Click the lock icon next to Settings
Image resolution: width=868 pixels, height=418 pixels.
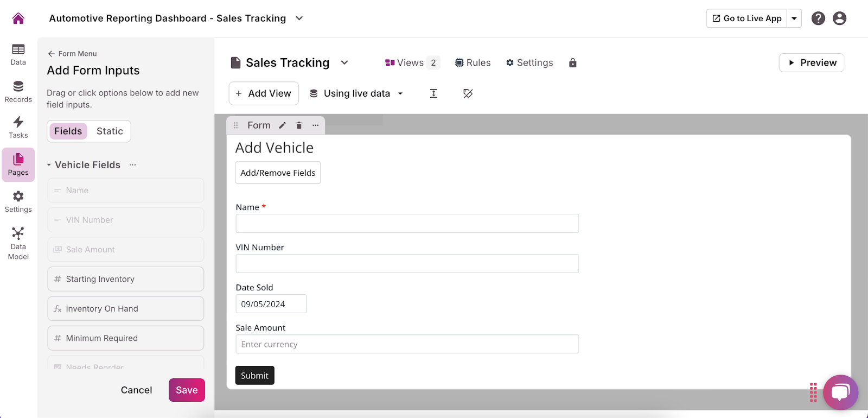[x=572, y=63]
